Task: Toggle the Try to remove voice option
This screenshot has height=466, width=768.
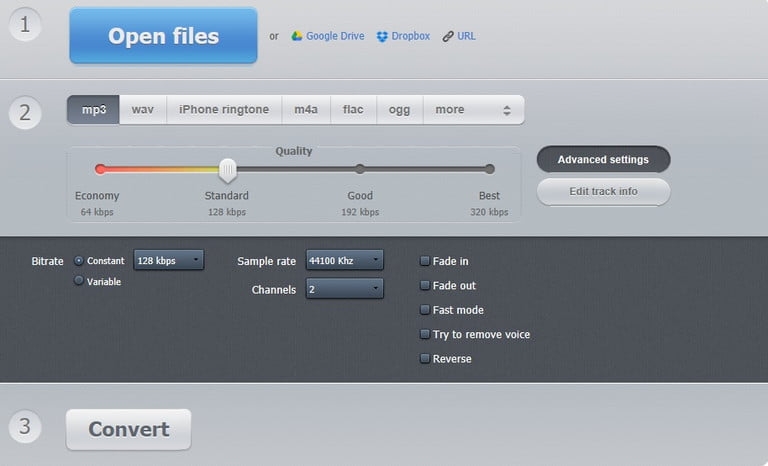Action: [425, 334]
